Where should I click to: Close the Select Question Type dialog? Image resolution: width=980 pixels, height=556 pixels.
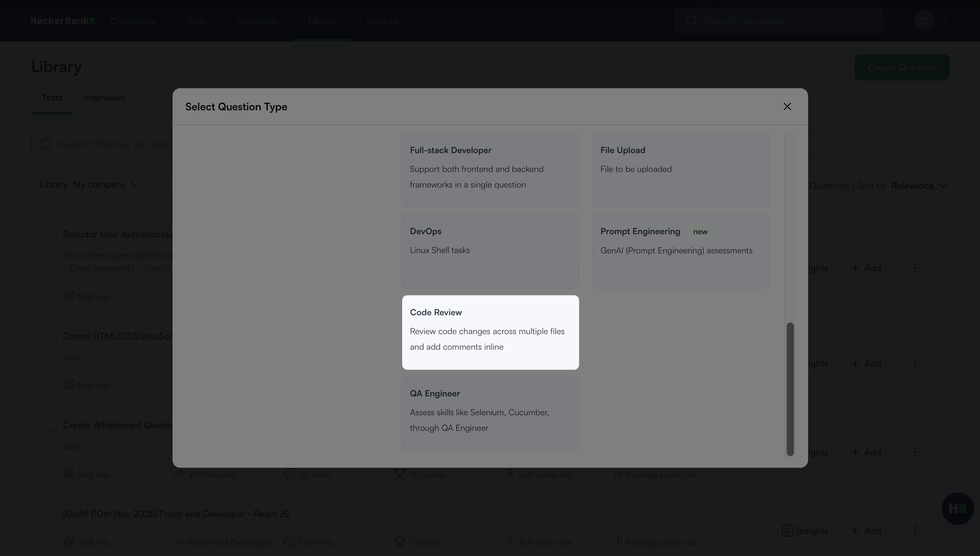(787, 106)
